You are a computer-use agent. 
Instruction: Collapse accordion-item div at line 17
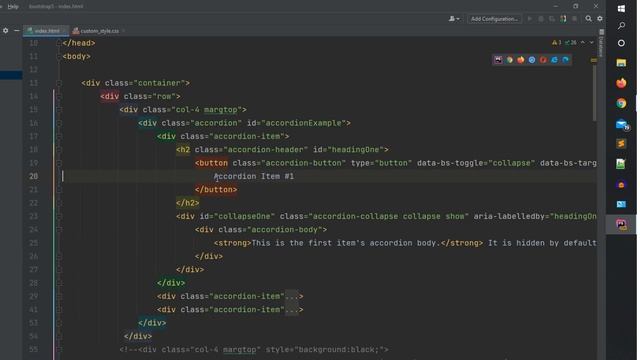click(x=59, y=137)
